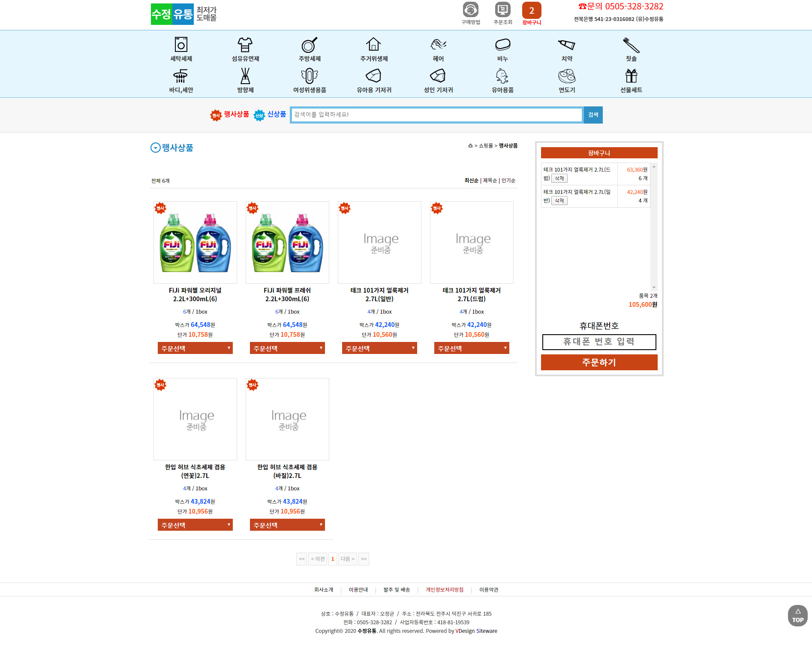Open 주문선택 dropdown for 테크 얼룩제거 2.7L(일반)

379,348
